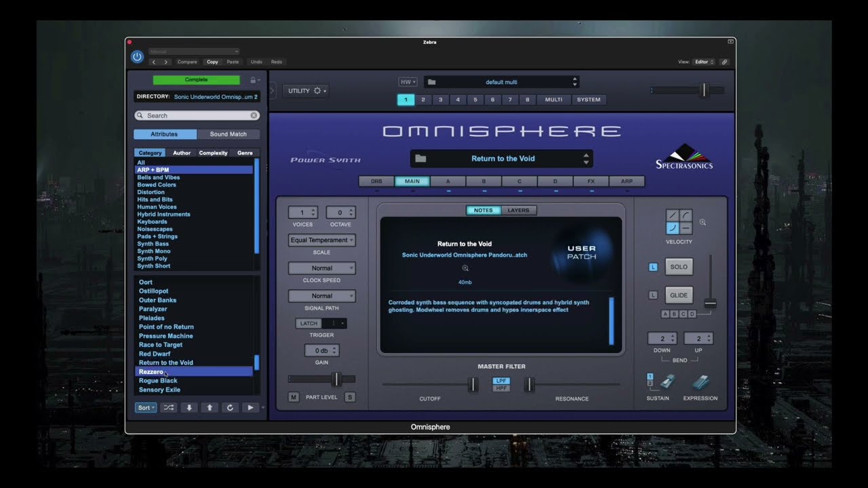Open the Clock Speed Normal dropdown

321,268
